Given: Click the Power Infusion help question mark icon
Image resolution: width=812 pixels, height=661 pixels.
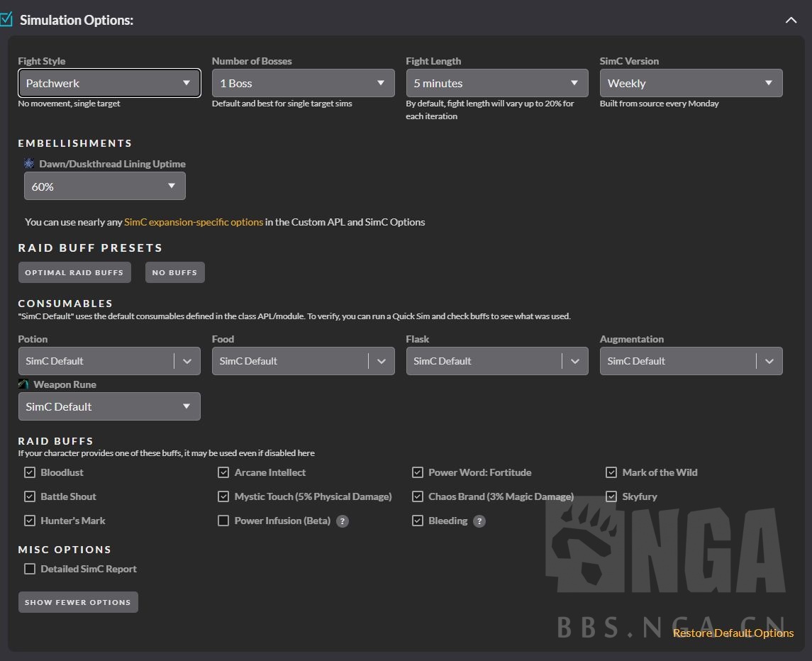Looking at the screenshot, I should pyautogui.click(x=343, y=521).
